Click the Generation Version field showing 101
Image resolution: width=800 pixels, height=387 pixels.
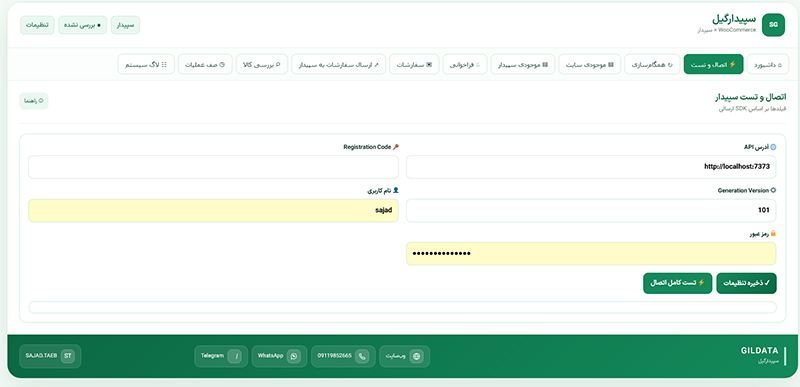pos(591,211)
